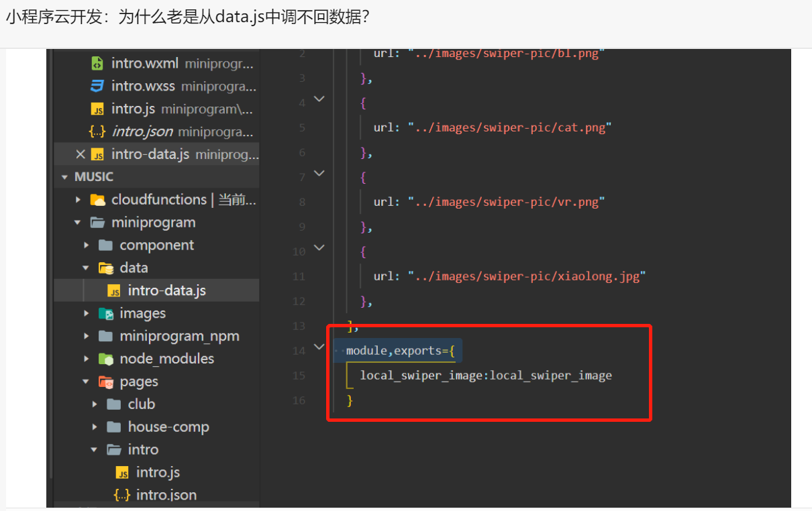Screen dimensions: 812x511
Task: Click the images folder picture icon
Action: point(105,313)
